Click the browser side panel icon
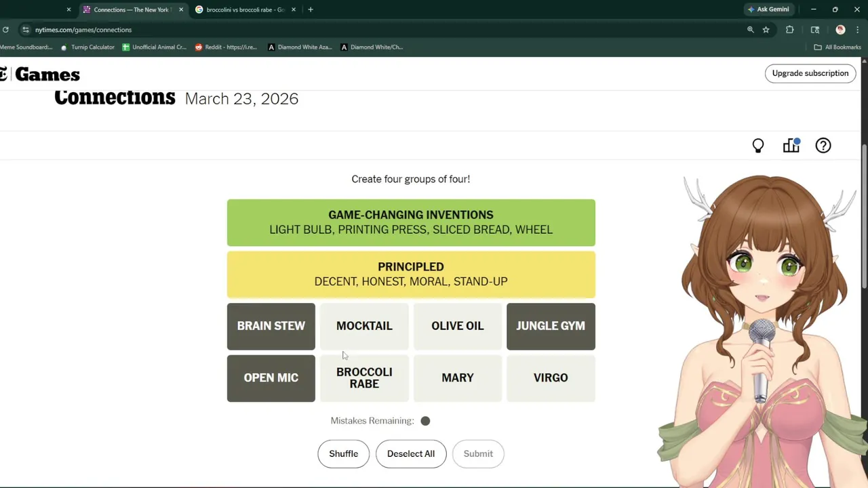This screenshot has width=868, height=488. pos(815,30)
